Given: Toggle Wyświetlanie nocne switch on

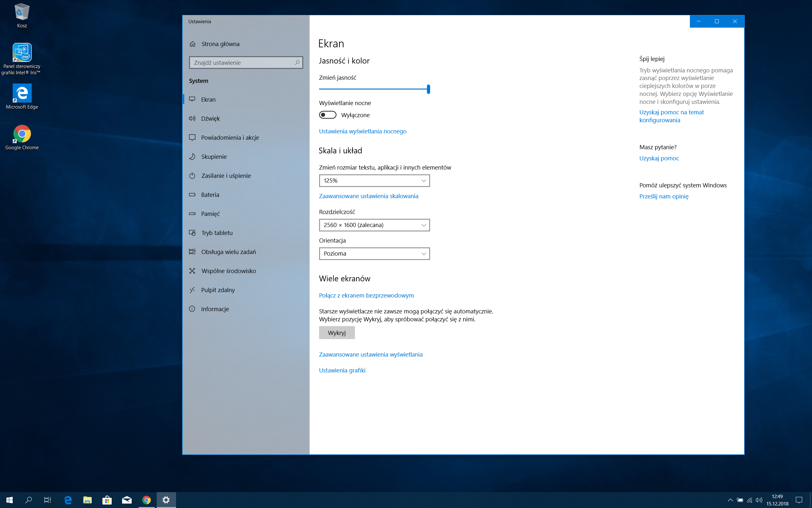Looking at the screenshot, I should click(x=327, y=115).
